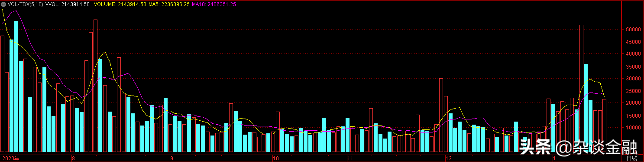Click the 2020年 year marker on time axis
This screenshot has width=644, height=162.
coord(11,159)
